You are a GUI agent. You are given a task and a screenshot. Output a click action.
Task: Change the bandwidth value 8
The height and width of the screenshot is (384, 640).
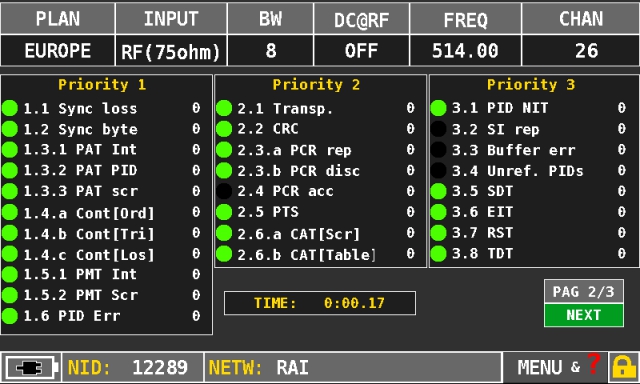coord(270,51)
